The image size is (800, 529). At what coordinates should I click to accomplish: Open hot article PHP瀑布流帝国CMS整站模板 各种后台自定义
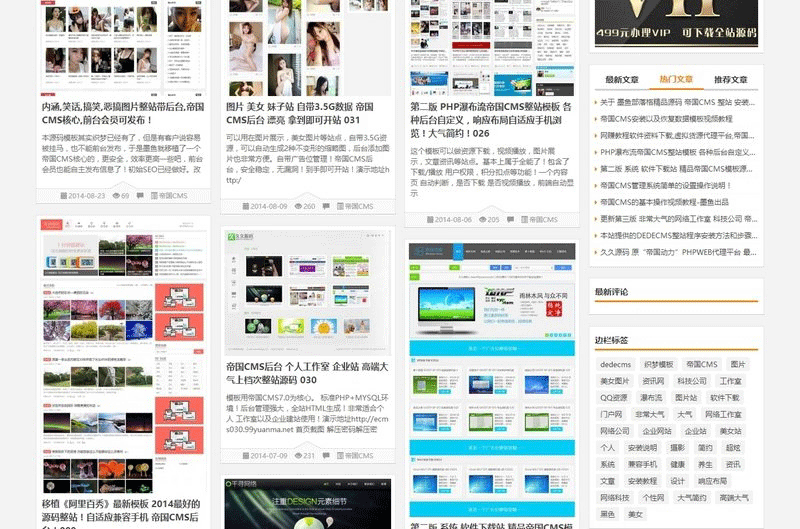(x=678, y=153)
